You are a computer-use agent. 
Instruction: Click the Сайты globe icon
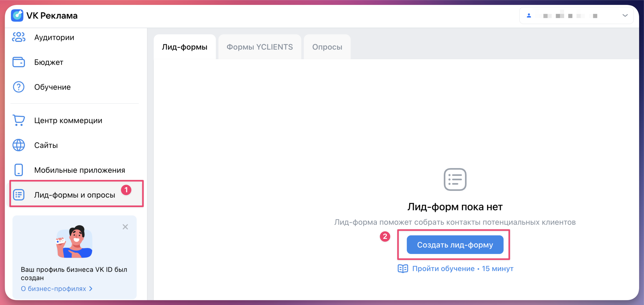point(19,145)
